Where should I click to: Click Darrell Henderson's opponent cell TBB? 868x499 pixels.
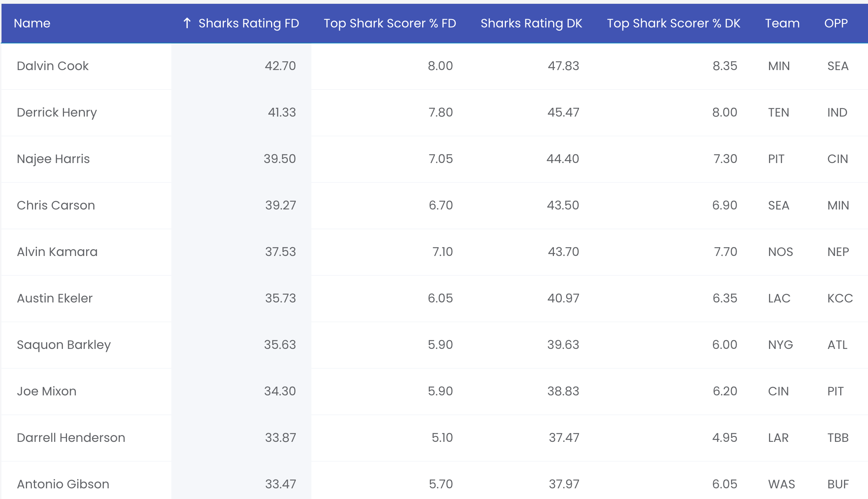tap(838, 438)
